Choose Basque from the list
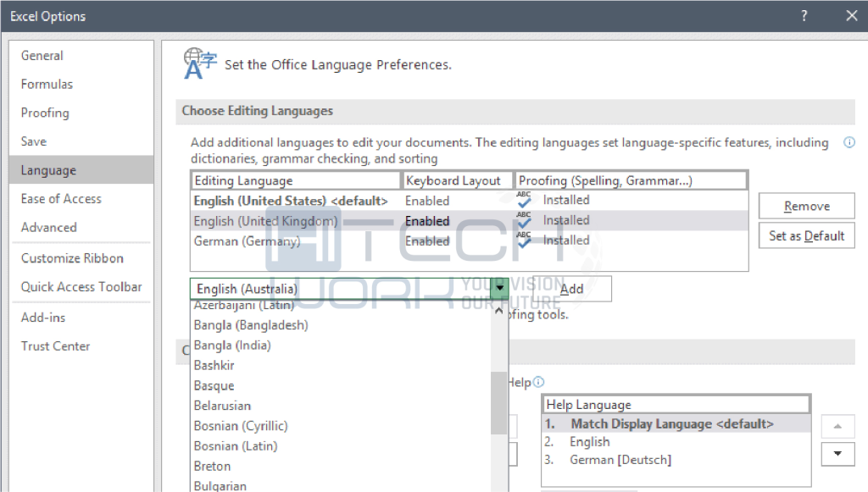The width and height of the screenshot is (868, 492). (x=341, y=385)
